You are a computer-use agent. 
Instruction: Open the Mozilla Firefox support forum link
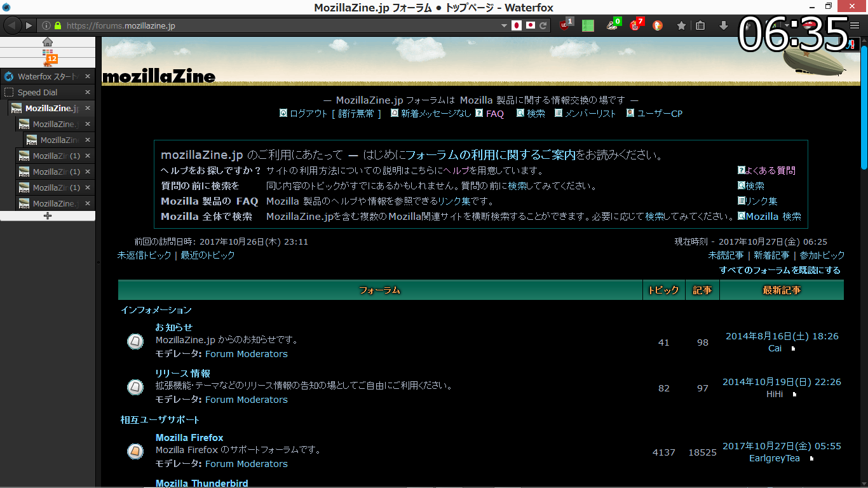189,437
